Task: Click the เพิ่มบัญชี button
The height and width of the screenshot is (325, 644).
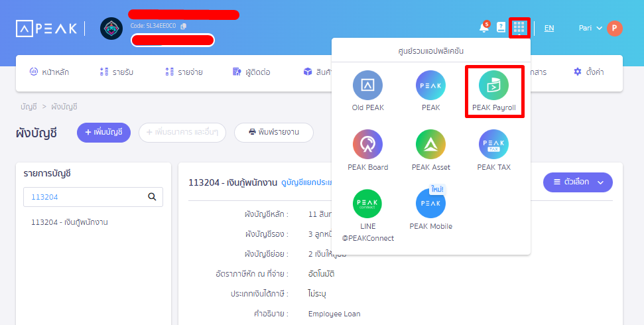Action: pyautogui.click(x=103, y=132)
